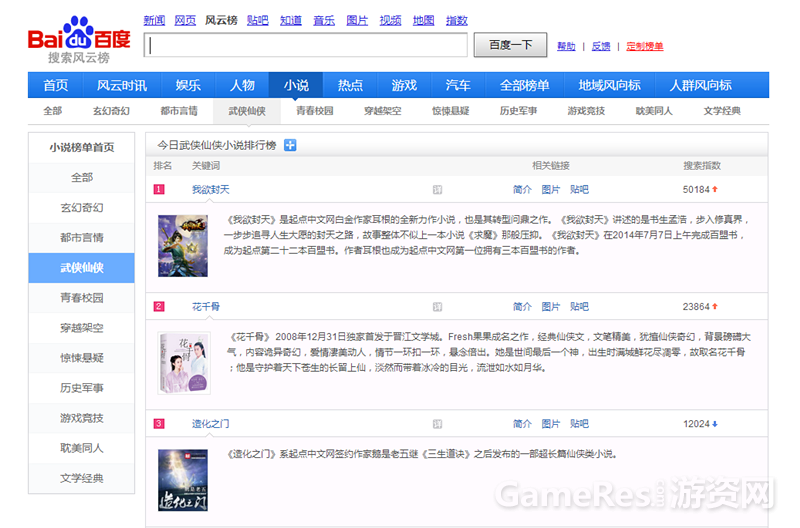Click the 反馈 feedback link

(601, 46)
